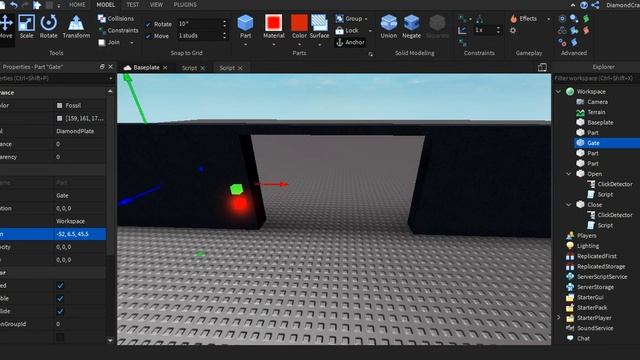The image size is (640, 360).
Task: Toggle the Move snap checkbox
Action: [148, 36]
